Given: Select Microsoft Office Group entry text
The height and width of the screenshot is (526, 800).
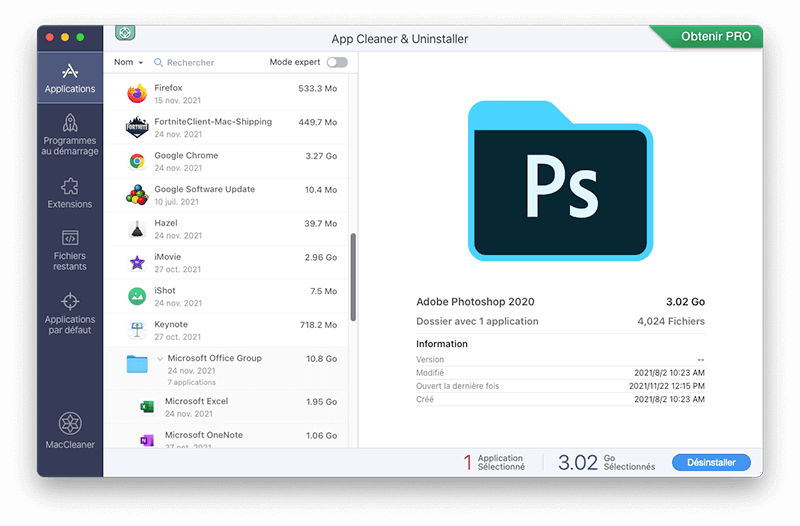Looking at the screenshot, I should (x=214, y=358).
